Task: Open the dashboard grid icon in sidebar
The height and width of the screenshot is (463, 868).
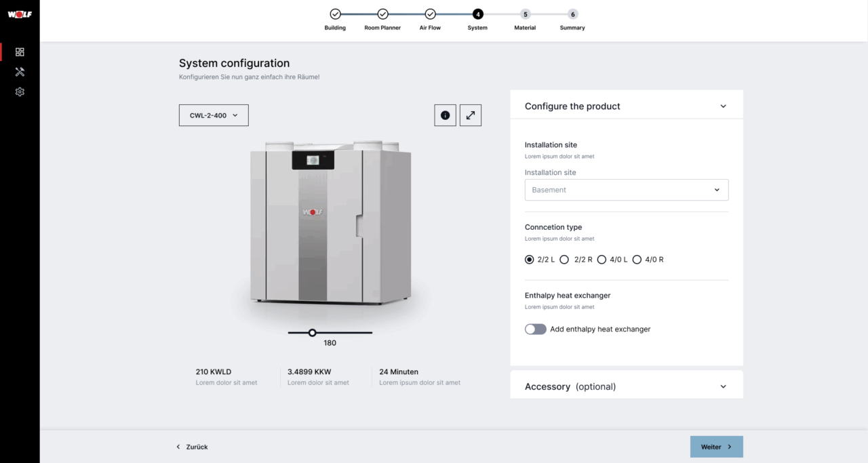Action: pos(20,52)
